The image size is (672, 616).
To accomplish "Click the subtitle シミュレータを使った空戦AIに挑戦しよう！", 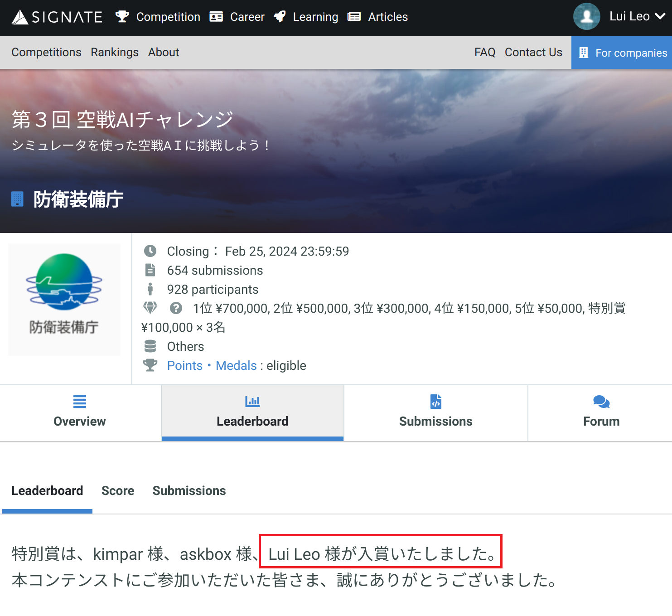I will click(x=141, y=145).
